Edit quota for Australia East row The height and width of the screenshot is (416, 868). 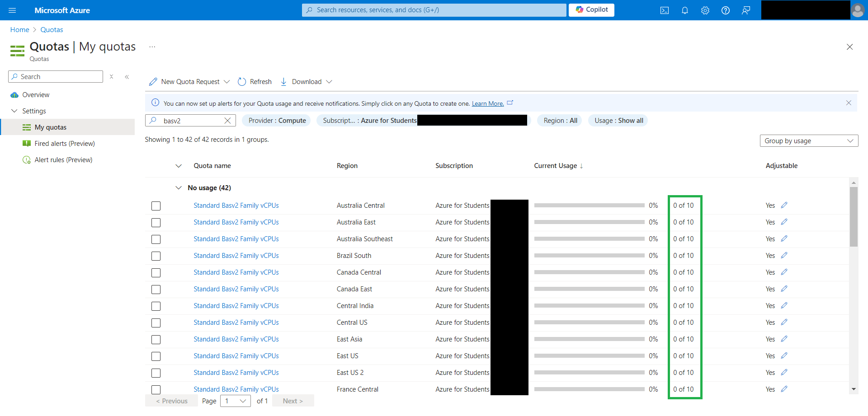(784, 222)
